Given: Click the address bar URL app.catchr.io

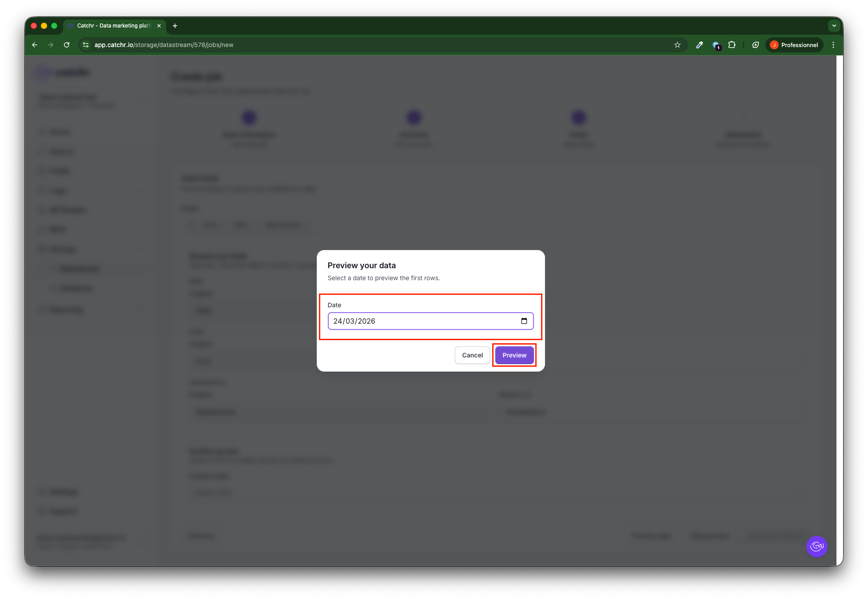Looking at the screenshot, I should tap(164, 45).
